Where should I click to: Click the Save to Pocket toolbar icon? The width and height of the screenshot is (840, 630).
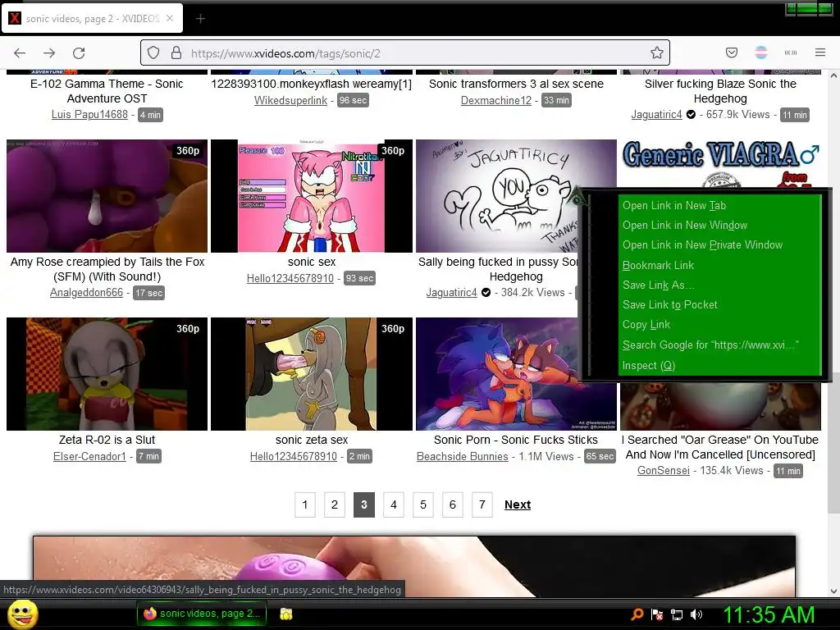tap(731, 52)
